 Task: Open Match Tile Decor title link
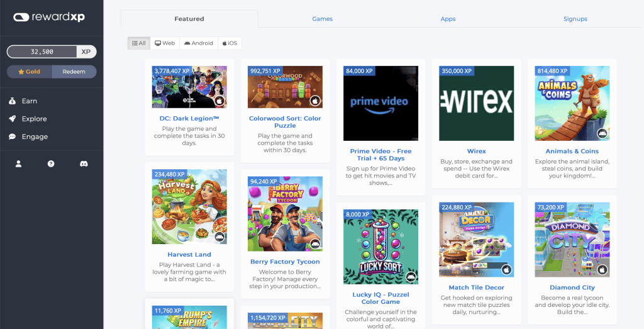click(477, 287)
